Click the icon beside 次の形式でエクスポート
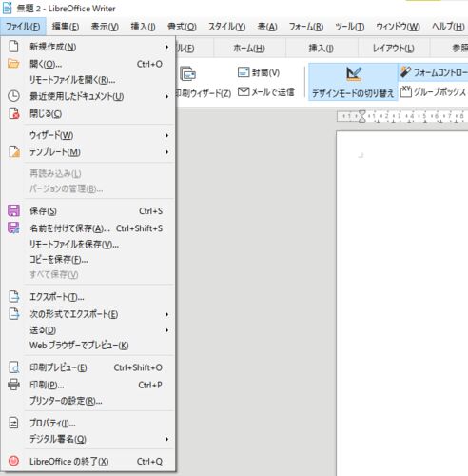468x476 pixels. pos(13,314)
